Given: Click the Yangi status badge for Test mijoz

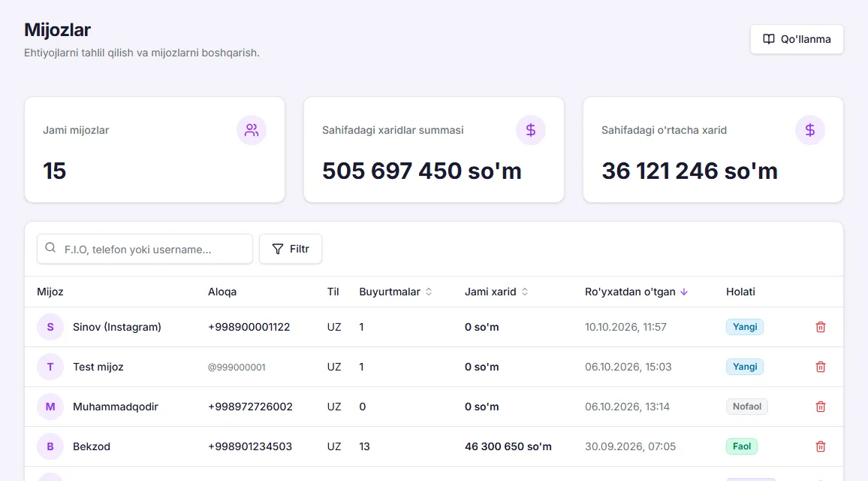Looking at the screenshot, I should coord(745,367).
